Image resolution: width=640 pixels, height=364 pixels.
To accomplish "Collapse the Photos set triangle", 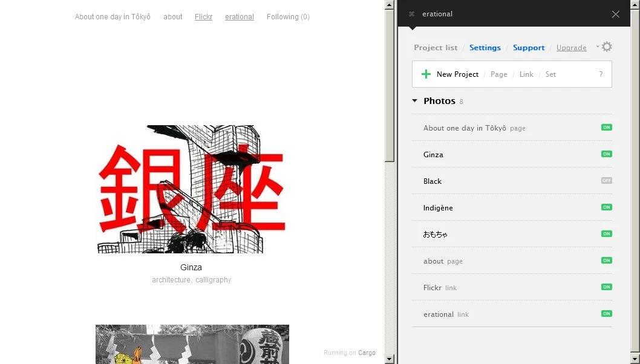I will click(414, 101).
